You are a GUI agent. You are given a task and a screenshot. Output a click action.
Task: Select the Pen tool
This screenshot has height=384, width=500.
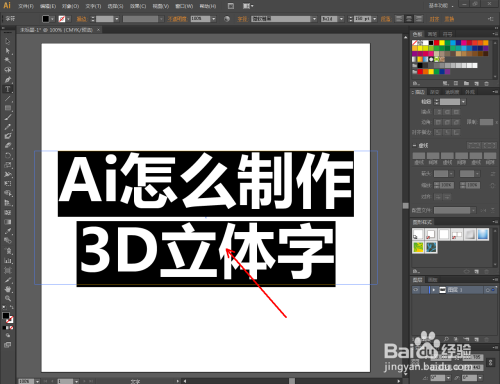[x=8, y=80]
